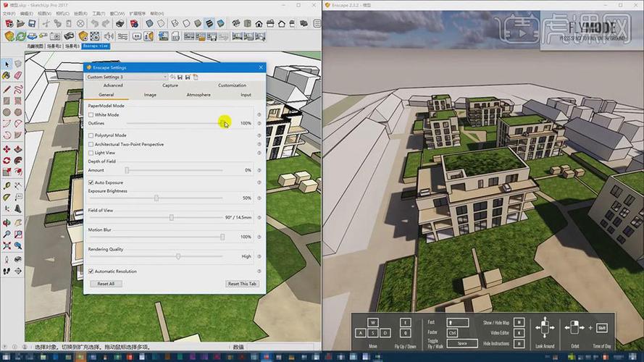Select the Eraser tool
This screenshot has width=644, height=362.
pyautogui.click(x=18, y=75)
